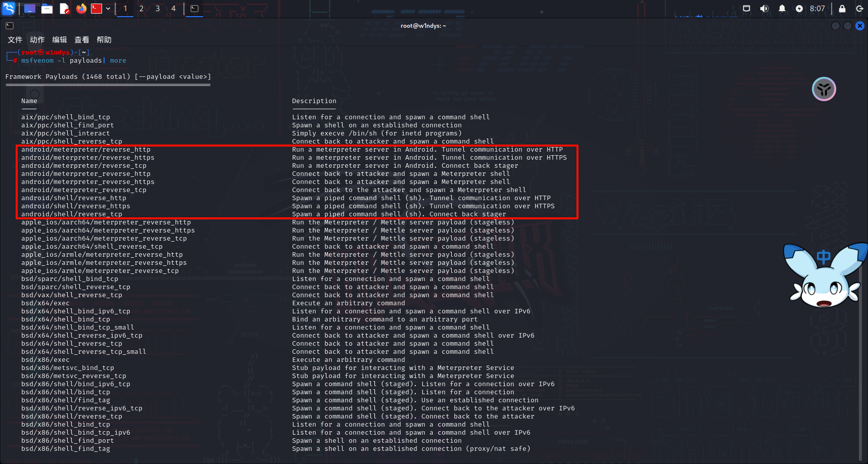Click the power manager lightning icon

coord(799,9)
